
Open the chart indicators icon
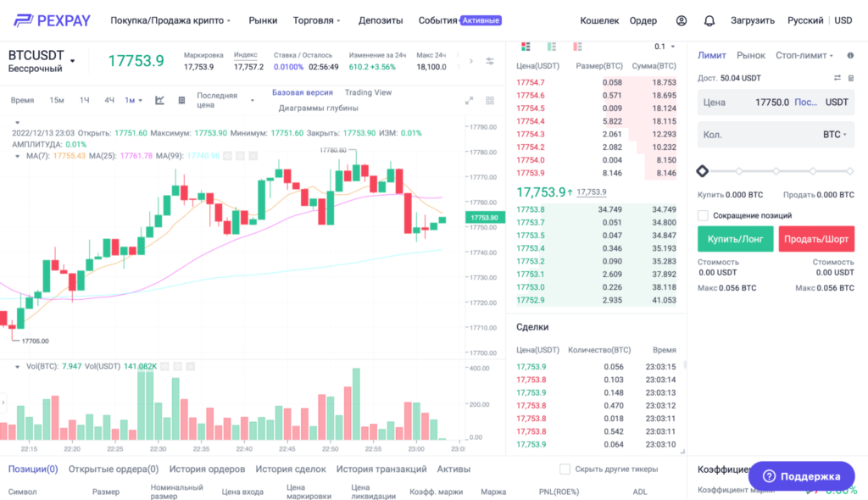(159, 100)
